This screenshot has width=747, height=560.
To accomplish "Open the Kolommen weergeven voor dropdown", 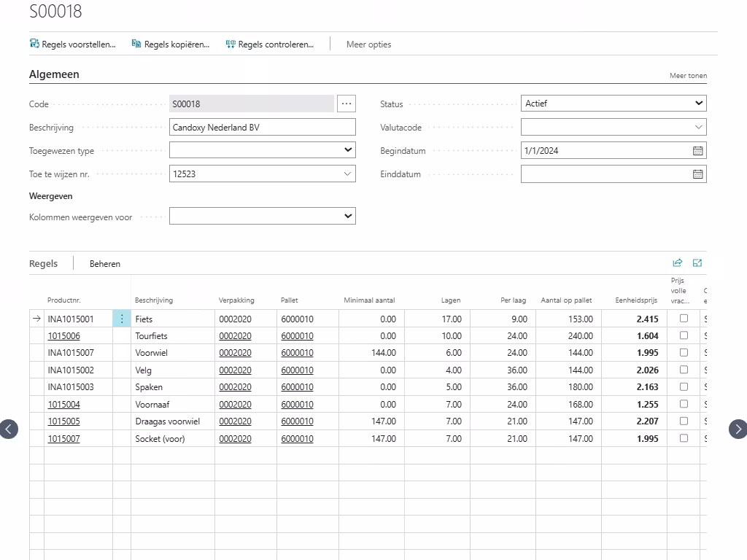I will (x=263, y=217).
